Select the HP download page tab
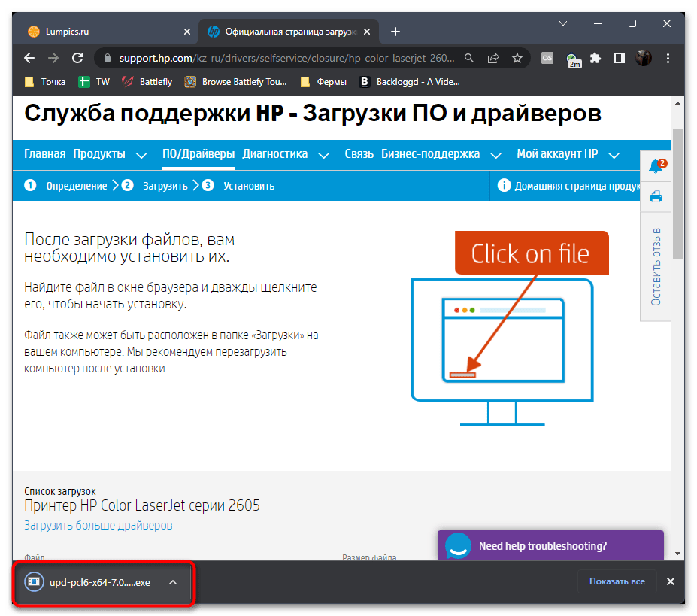The image size is (697, 616). [x=289, y=32]
